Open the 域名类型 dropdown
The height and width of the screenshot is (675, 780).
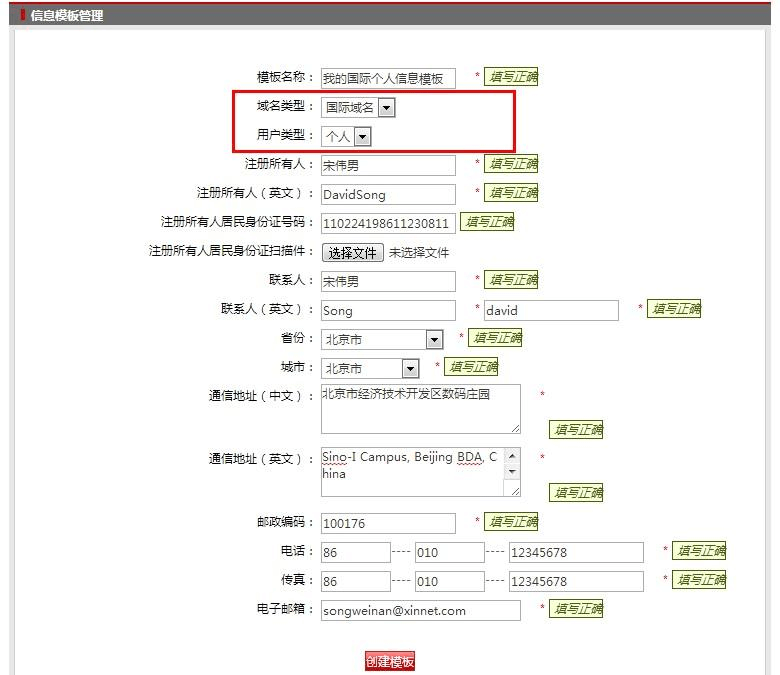[x=359, y=107]
